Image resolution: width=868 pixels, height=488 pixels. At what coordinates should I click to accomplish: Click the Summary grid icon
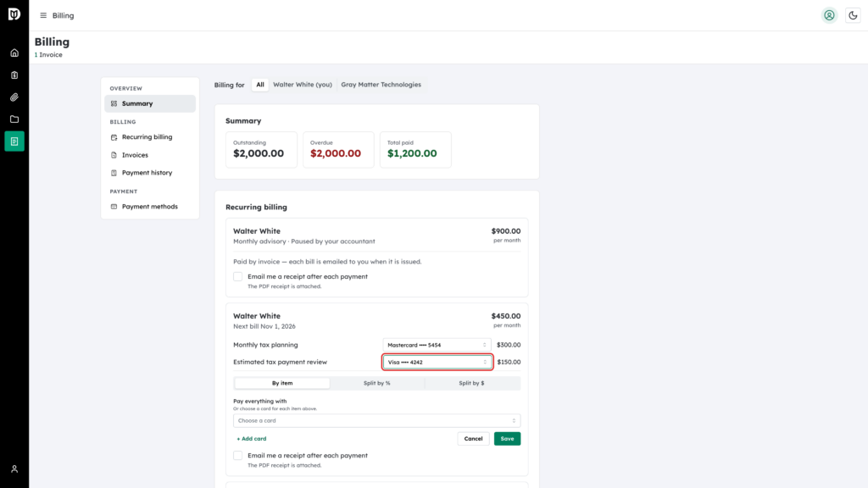click(114, 103)
